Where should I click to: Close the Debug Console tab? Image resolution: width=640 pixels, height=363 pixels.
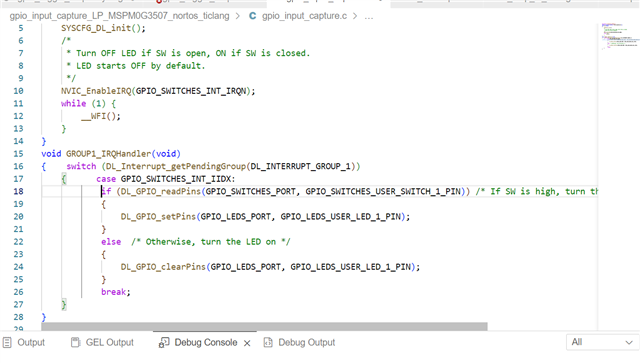(247, 343)
